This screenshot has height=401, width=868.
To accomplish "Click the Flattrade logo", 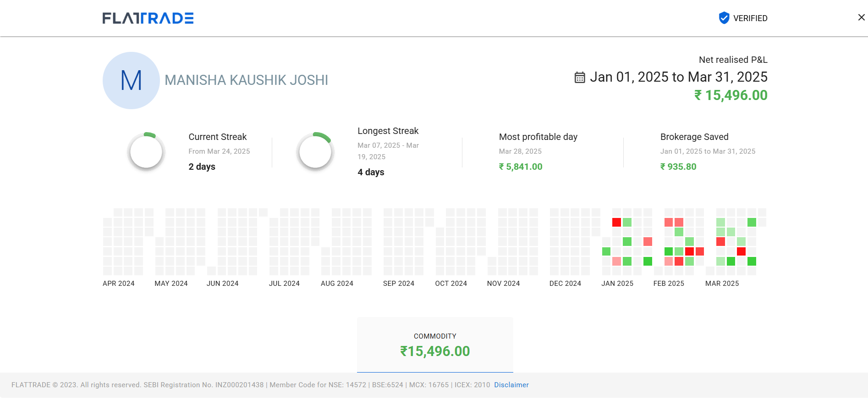I will tap(148, 18).
